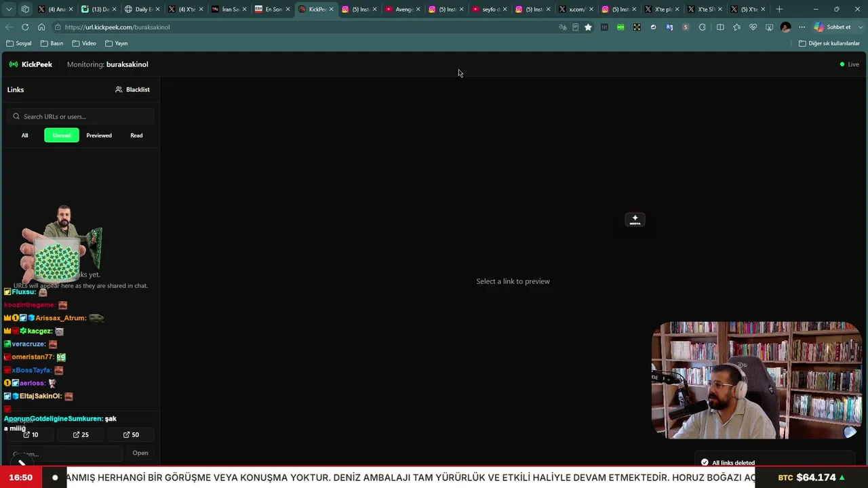Open the Yayın bookmarks folder

pyautogui.click(x=117, y=43)
